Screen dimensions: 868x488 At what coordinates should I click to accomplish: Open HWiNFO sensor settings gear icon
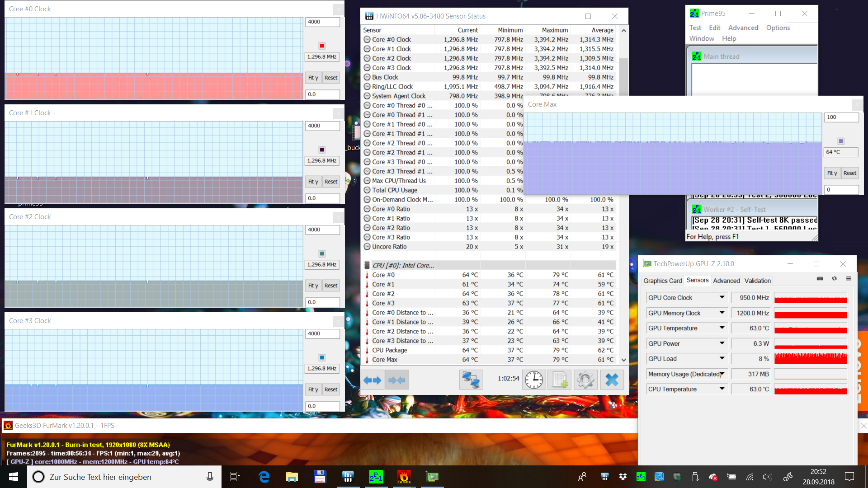click(x=585, y=380)
